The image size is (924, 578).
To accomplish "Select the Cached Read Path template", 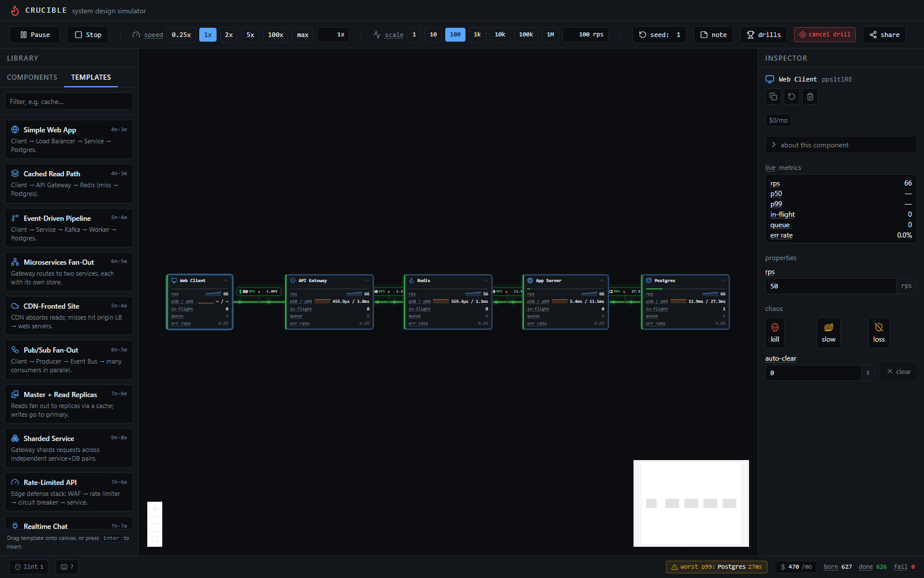I will pos(69,183).
